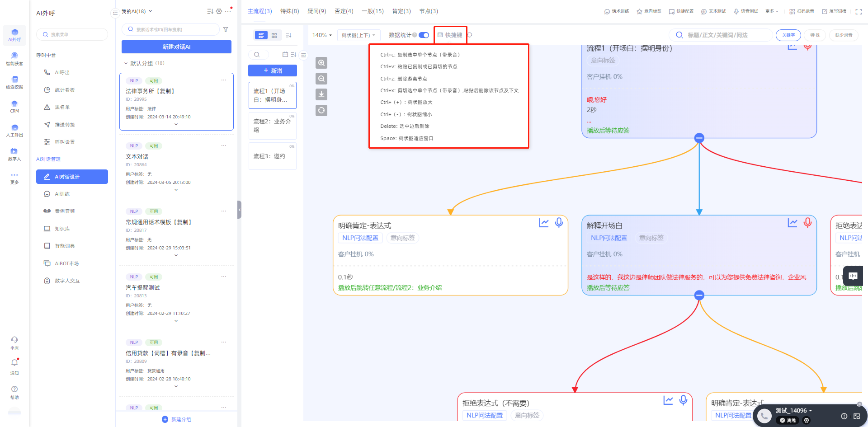Click calendar icon in flow list toolbar

click(285, 55)
